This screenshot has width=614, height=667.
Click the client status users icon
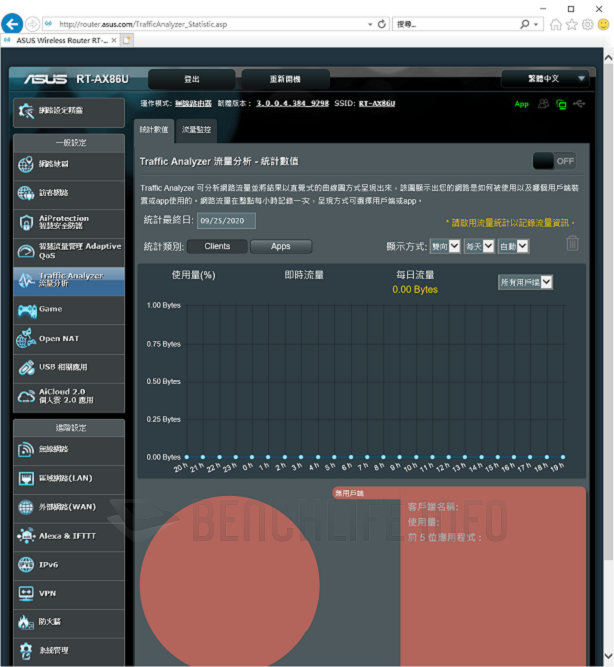(x=543, y=103)
